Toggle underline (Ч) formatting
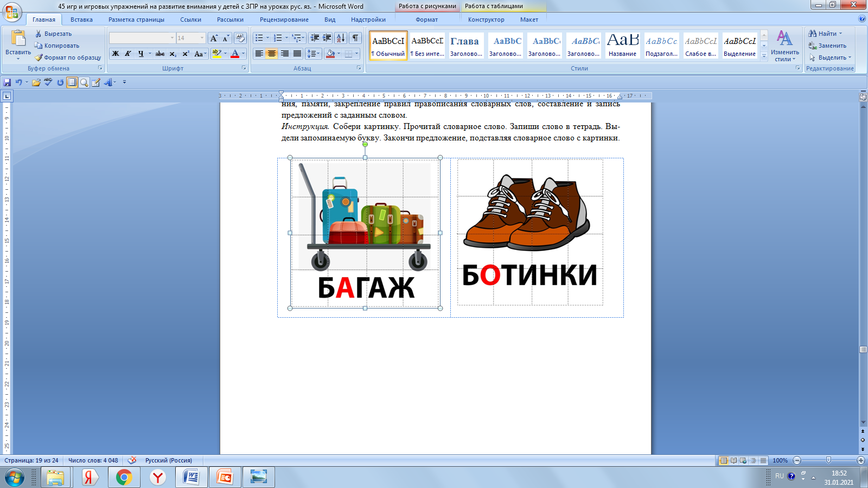 pos(141,54)
